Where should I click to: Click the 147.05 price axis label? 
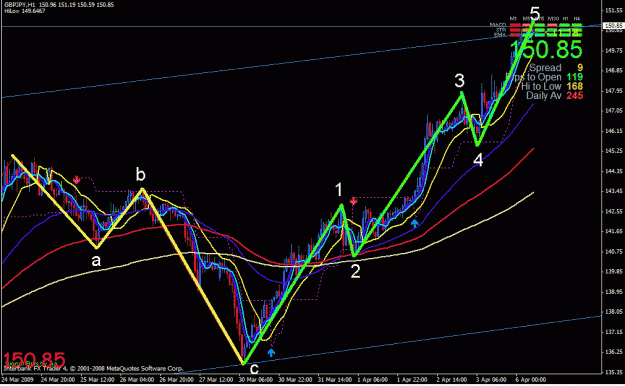pyautogui.click(x=614, y=110)
